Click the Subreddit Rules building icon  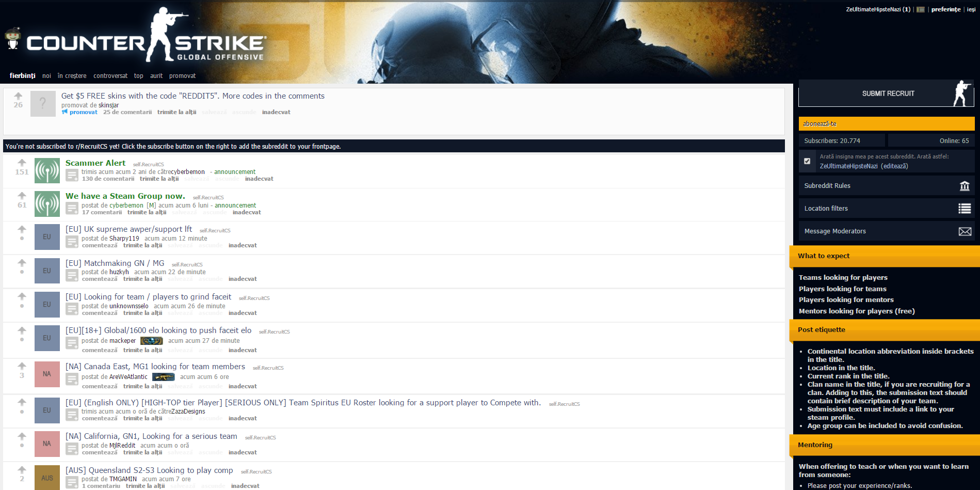click(x=965, y=186)
